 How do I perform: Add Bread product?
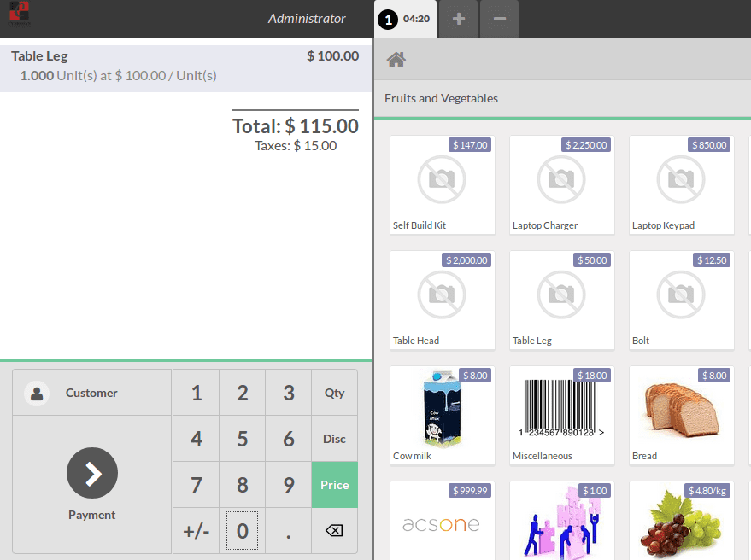pos(682,416)
